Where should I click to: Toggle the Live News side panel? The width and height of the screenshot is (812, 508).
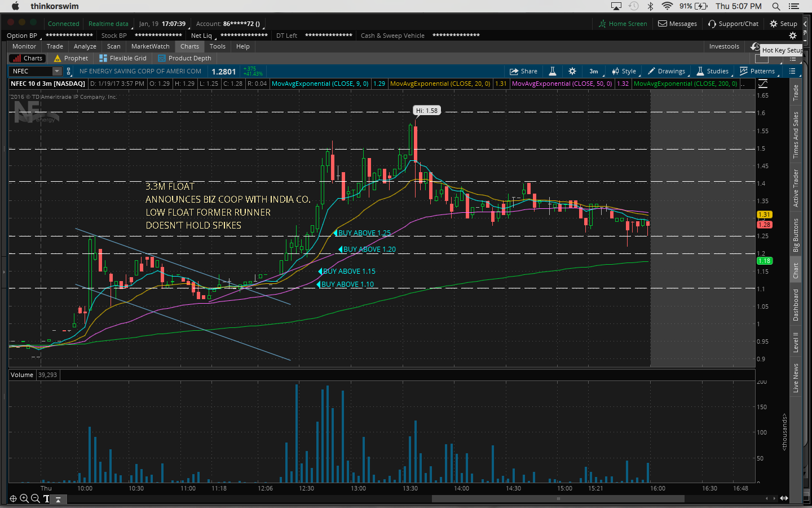(x=796, y=378)
